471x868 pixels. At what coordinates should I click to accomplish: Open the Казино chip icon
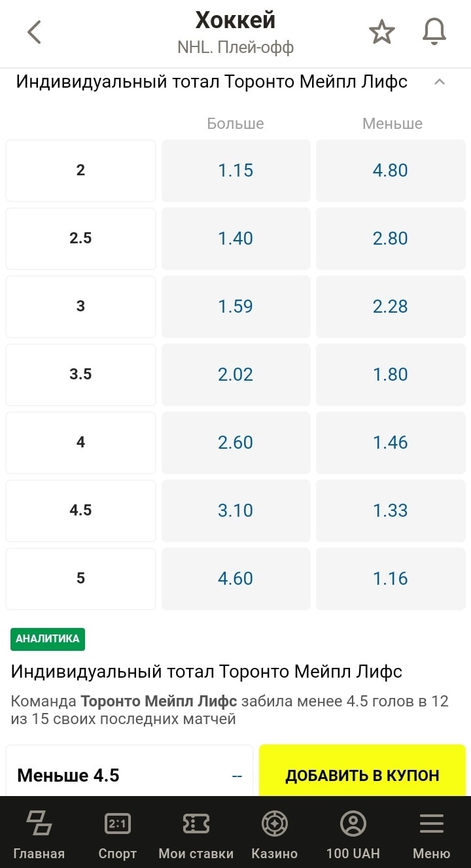(275, 824)
